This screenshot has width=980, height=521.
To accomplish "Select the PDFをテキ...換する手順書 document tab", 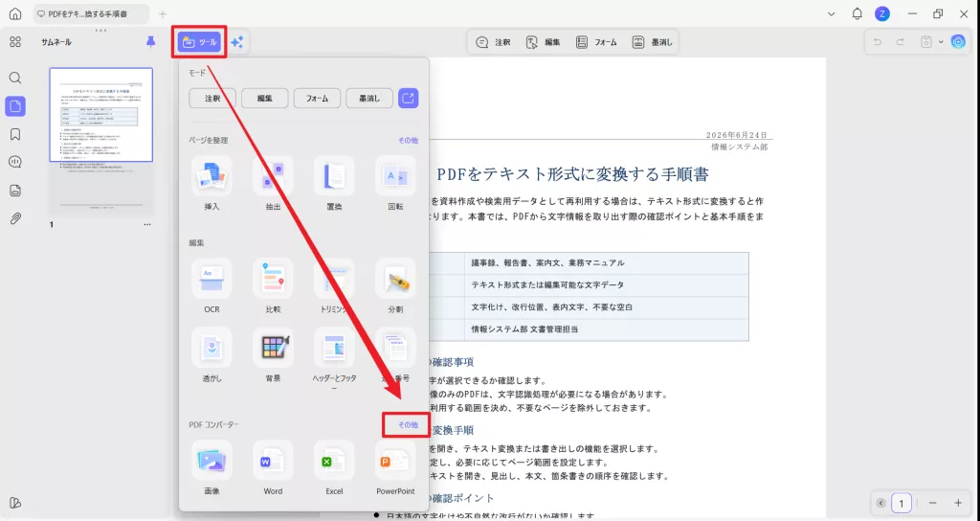I will point(91,13).
